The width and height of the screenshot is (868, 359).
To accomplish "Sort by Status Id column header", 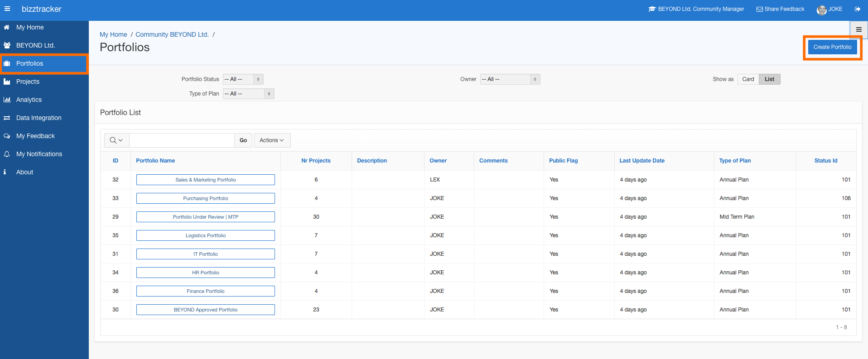I will tap(826, 161).
